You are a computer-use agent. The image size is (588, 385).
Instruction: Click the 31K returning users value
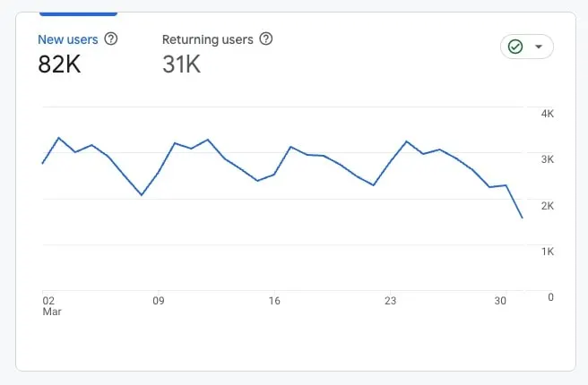181,64
